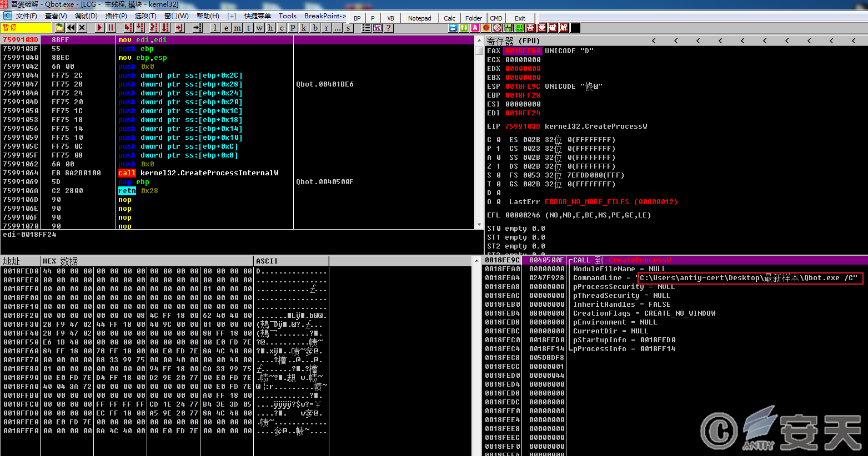Select the LastErr ERROR_NO_MORE_FILES entry
This screenshot has width=868, height=456.
tap(594, 202)
